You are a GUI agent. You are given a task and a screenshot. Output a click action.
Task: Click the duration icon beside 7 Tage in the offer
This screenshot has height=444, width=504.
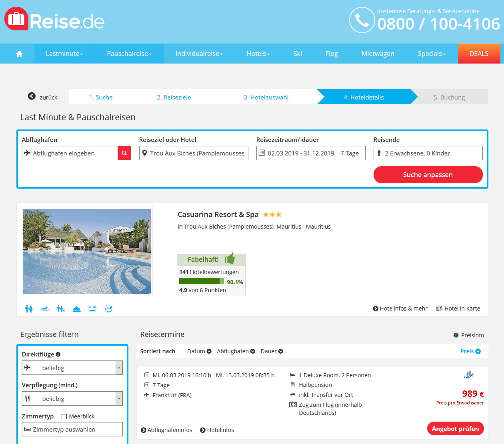pos(147,385)
